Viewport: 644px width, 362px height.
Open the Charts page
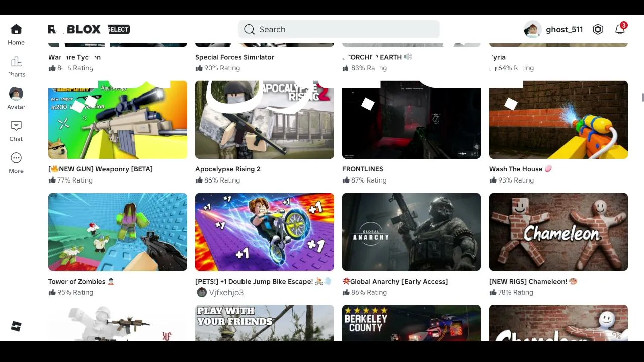pos(16,67)
